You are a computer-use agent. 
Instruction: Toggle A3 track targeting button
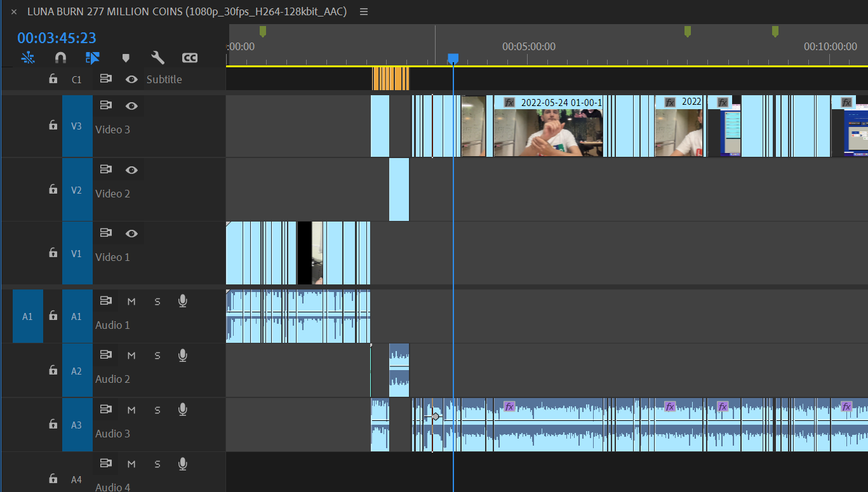(x=77, y=425)
